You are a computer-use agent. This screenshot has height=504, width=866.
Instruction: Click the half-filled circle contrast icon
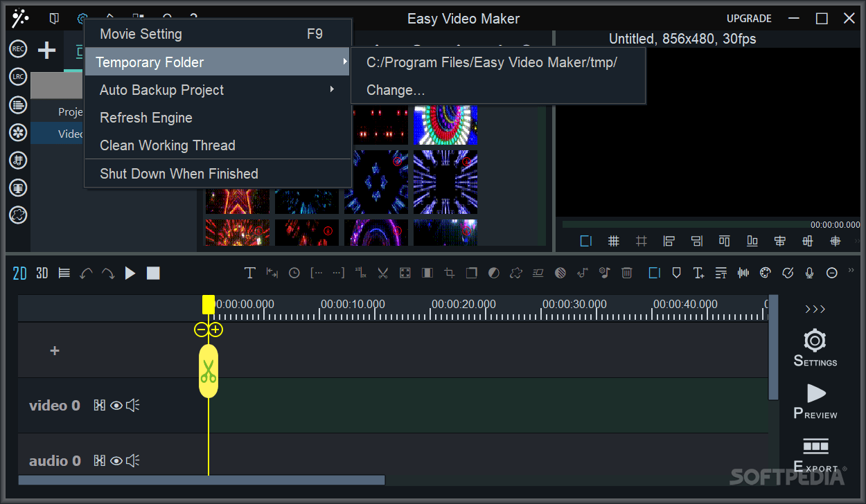pos(493,273)
